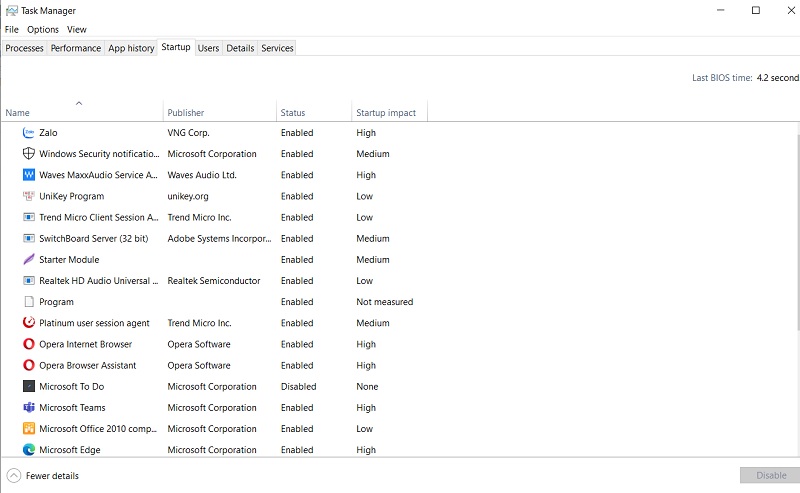The width and height of the screenshot is (800, 493).
Task: Click the Disabled status of Microsoft To Do
Action: [x=298, y=386]
